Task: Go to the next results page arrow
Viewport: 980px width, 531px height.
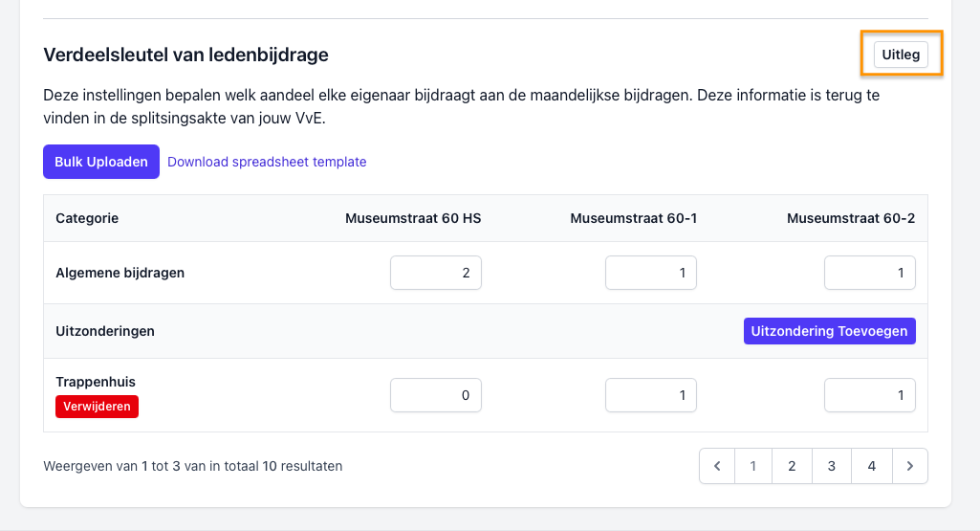Action: tap(909, 466)
